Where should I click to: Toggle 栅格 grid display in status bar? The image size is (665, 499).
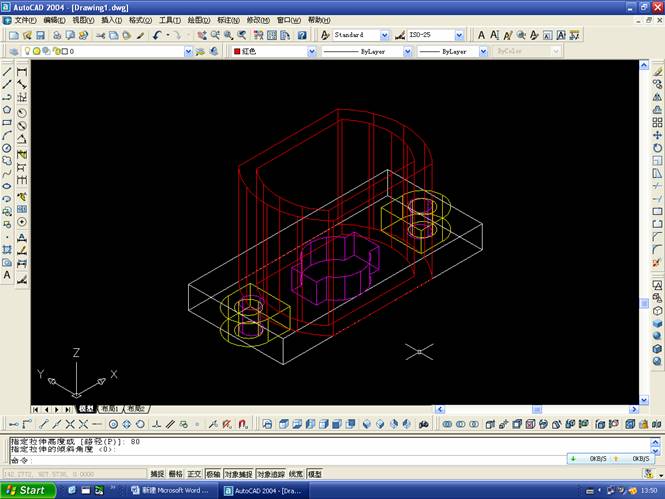click(x=177, y=474)
